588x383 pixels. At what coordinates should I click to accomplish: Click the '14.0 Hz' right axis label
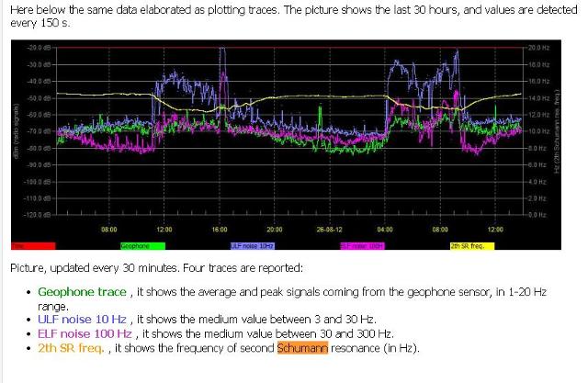coord(538,98)
